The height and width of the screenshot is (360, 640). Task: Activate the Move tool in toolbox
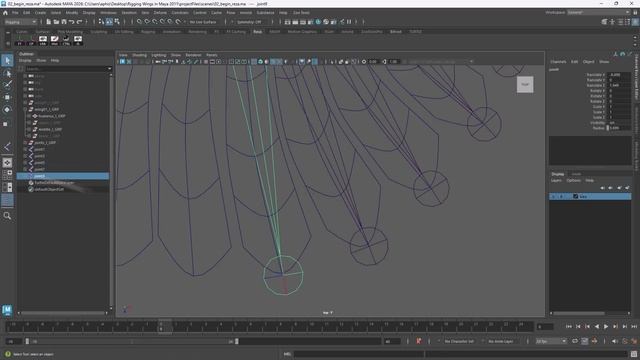tap(7, 97)
